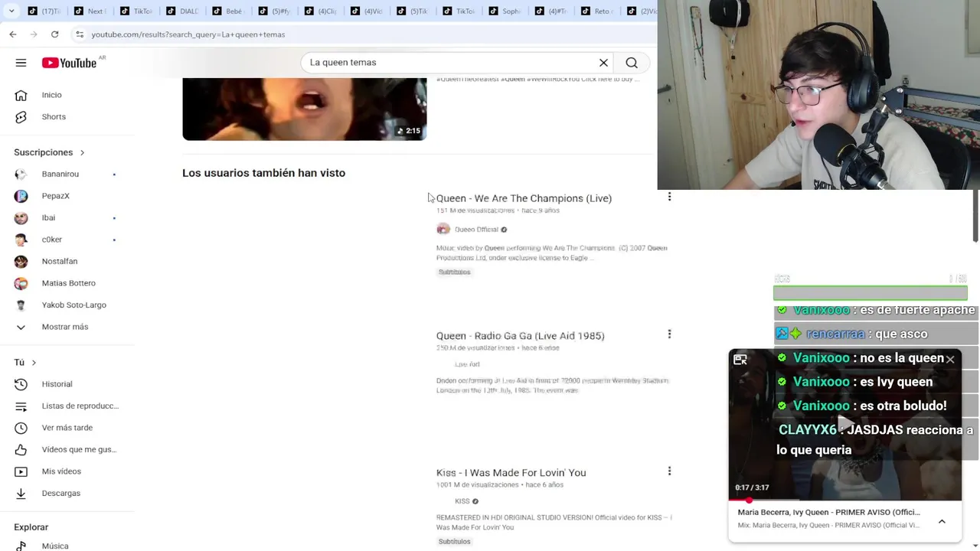This screenshot has width=980, height=551.
Task: Click the "Los usuarios también han visto" heading
Action: click(263, 173)
